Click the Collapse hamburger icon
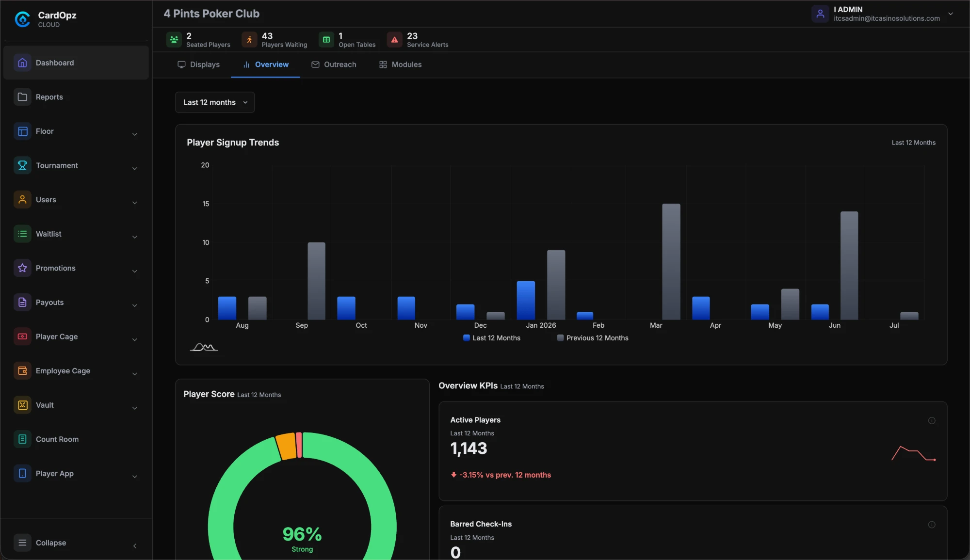 pos(22,543)
